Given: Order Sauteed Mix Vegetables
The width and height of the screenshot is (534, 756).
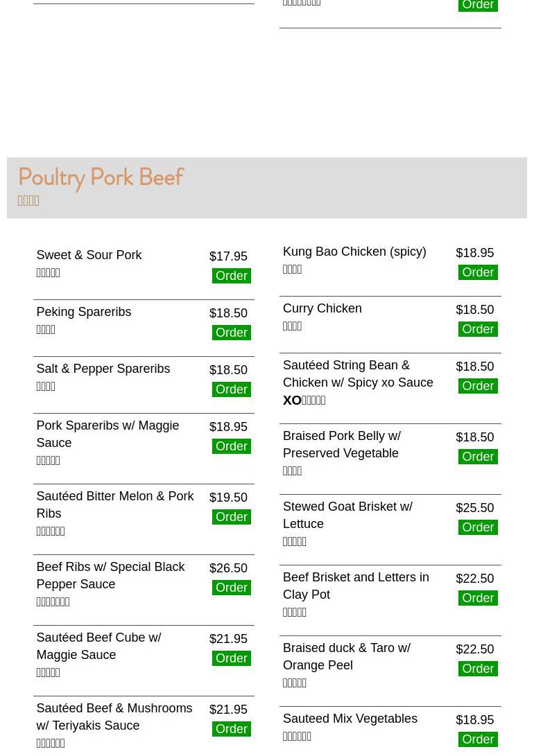Looking at the screenshot, I should [478, 739].
